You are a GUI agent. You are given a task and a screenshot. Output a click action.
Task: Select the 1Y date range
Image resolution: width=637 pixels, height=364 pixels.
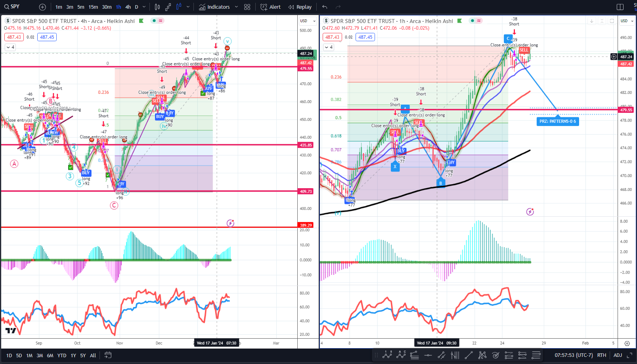pyautogui.click(x=73, y=355)
